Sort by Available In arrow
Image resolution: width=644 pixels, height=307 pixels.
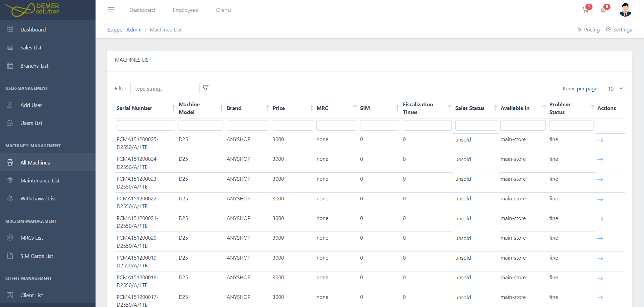pyautogui.click(x=544, y=108)
